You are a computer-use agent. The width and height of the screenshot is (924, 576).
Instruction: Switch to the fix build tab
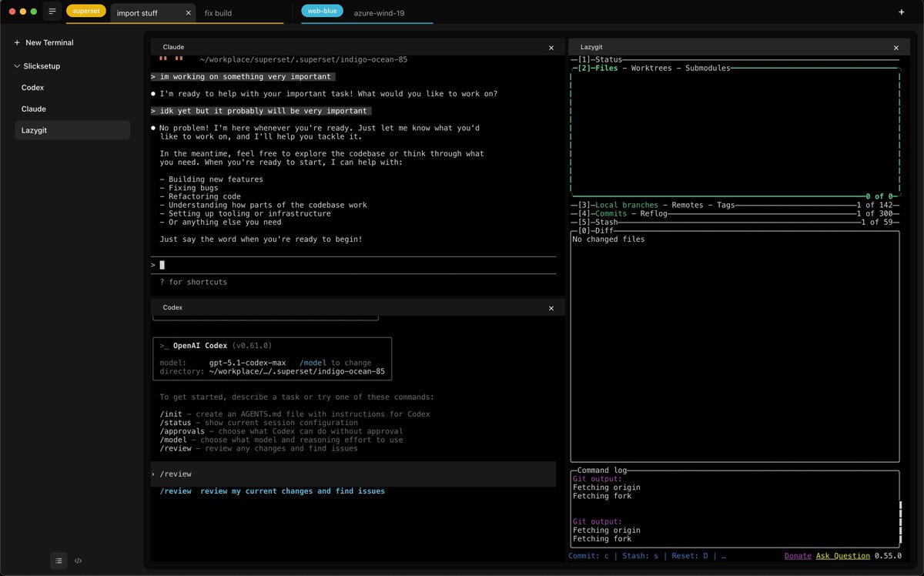[219, 13]
